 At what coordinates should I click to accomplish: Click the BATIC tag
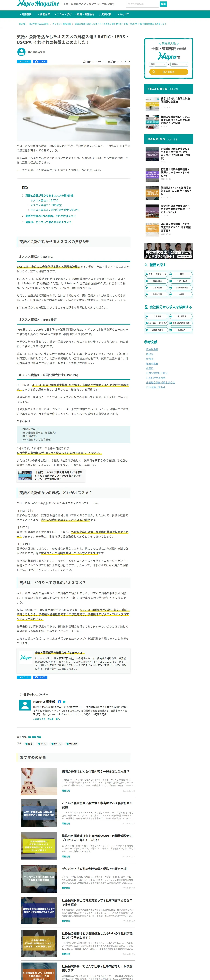[56, 744]
